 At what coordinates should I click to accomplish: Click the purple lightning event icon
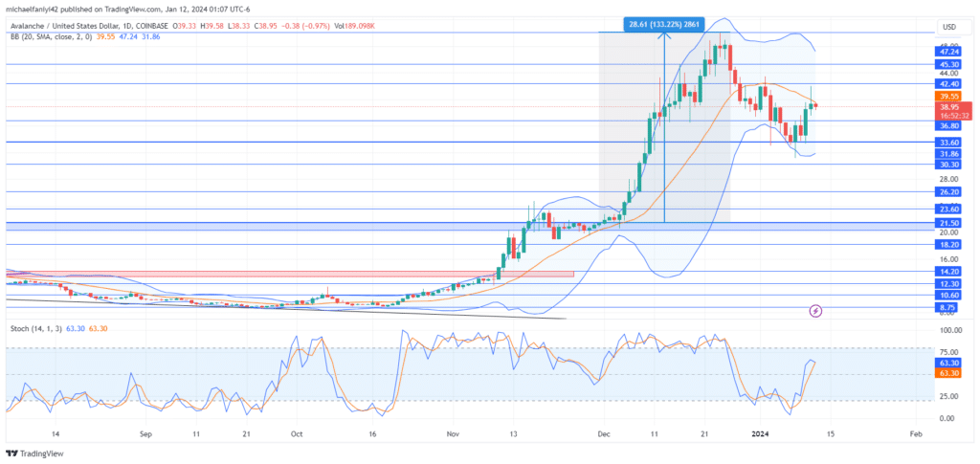pos(815,310)
